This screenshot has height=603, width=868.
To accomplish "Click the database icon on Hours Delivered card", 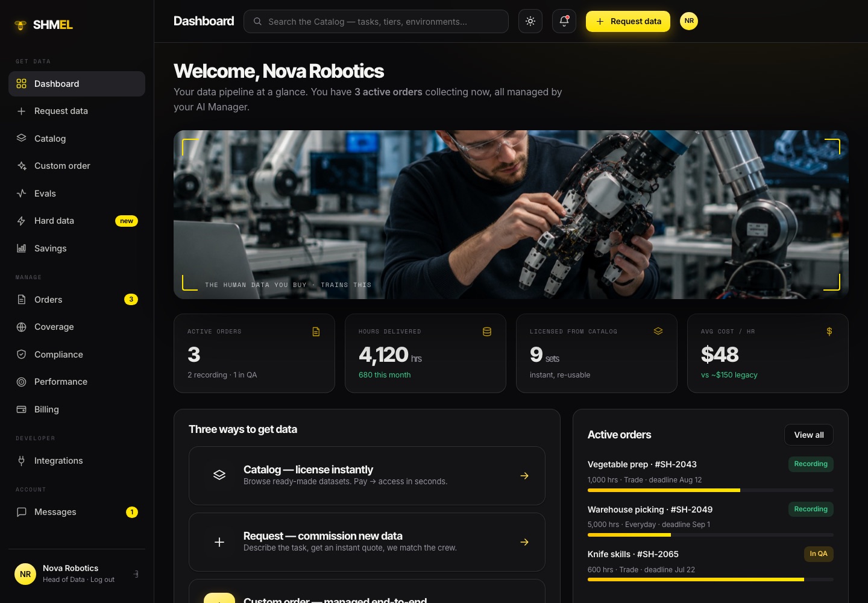I will (x=487, y=332).
